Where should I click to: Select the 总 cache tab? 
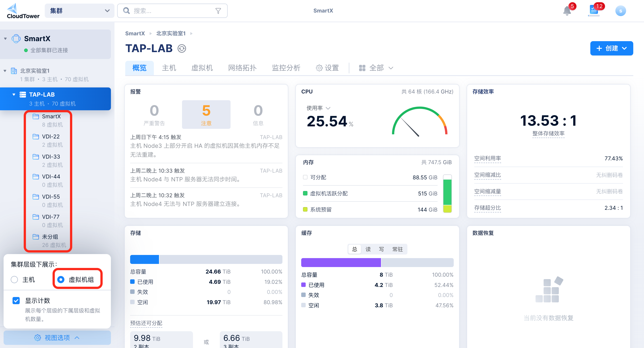354,249
